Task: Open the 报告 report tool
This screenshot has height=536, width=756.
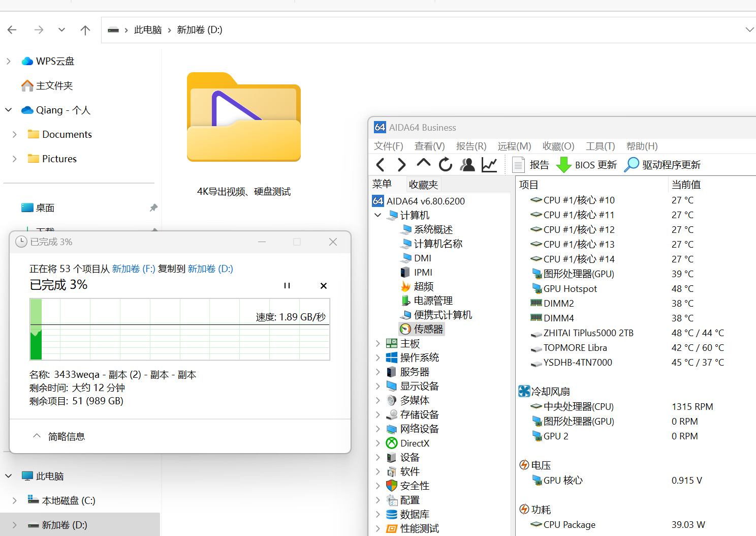Action: tap(531, 165)
